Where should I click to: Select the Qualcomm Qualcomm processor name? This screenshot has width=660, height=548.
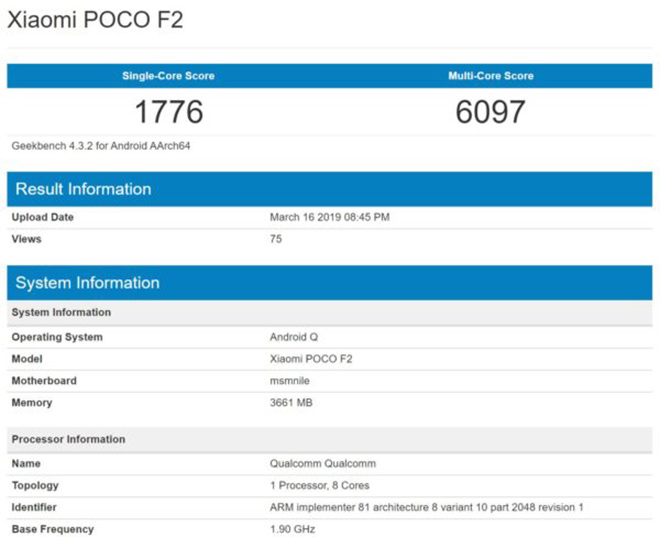[322, 464]
